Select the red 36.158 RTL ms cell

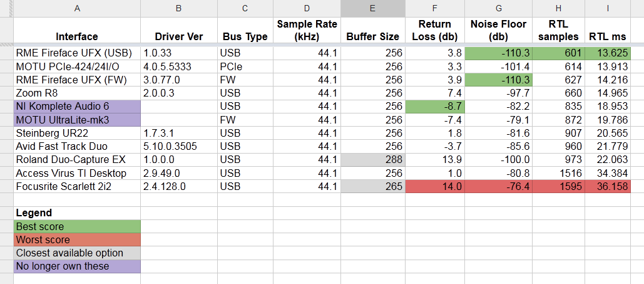tap(608, 186)
